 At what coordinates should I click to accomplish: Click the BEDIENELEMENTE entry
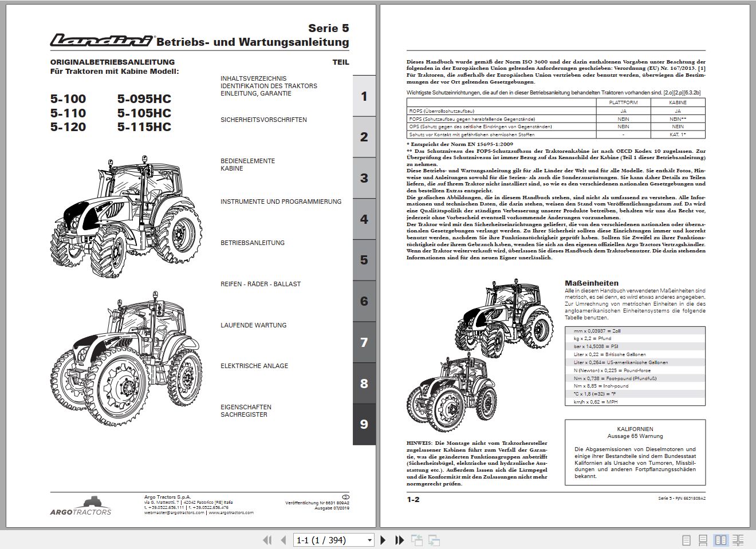coord(247,161)
